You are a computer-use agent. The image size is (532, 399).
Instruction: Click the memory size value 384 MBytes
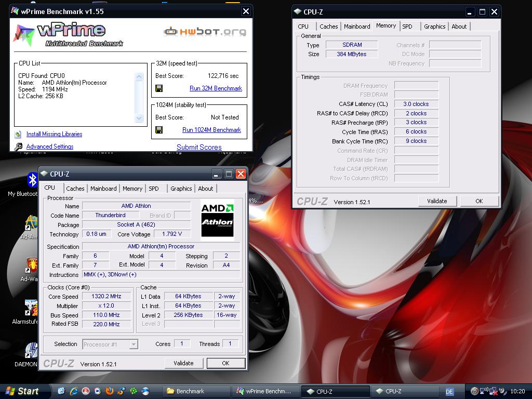coord(352,54)
